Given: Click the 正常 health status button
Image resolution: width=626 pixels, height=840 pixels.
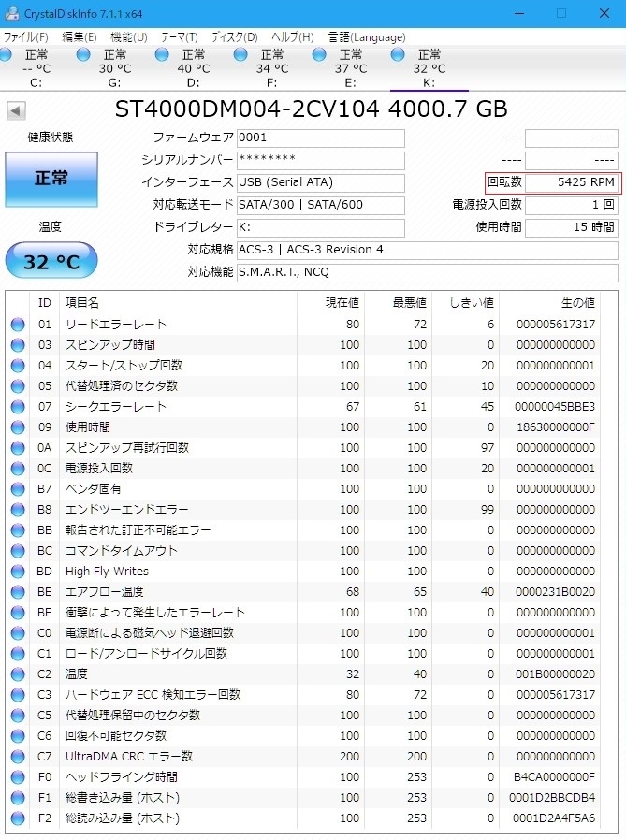Looking at the screenshot, I should tap(51, 179).
